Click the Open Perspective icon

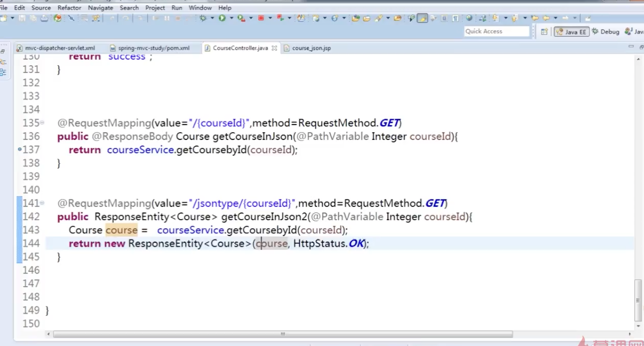tap(544, 32)
